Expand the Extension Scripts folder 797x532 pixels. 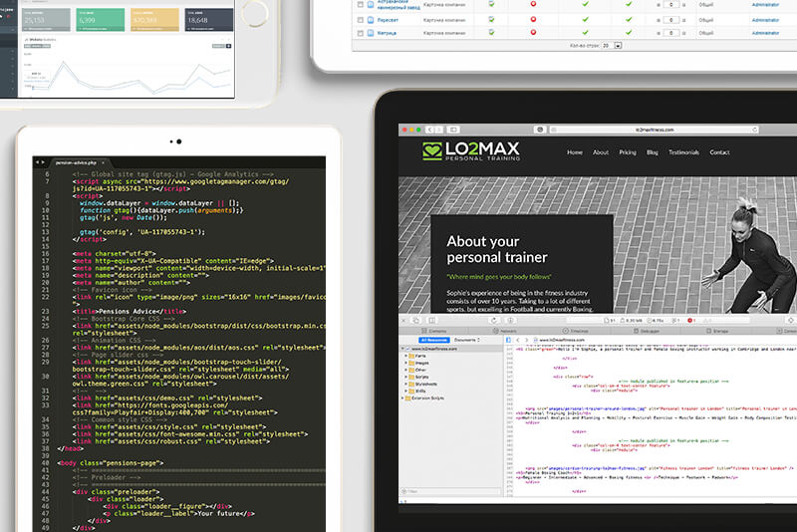[x=403, y=399]
